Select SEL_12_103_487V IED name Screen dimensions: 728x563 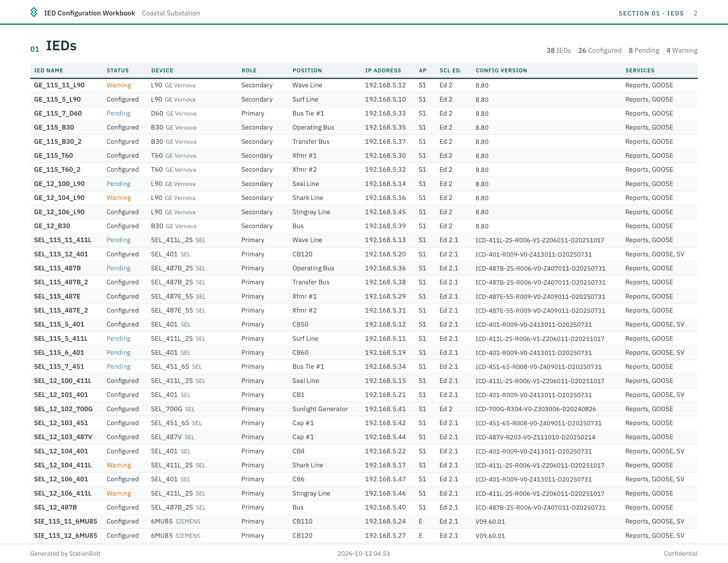[63, 437]
